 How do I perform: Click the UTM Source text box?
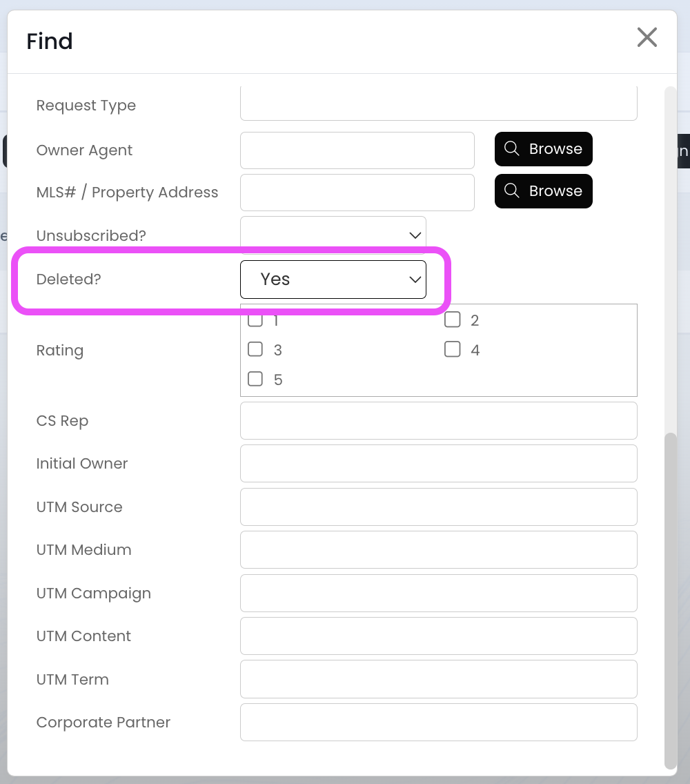click(x=438, y=507)
